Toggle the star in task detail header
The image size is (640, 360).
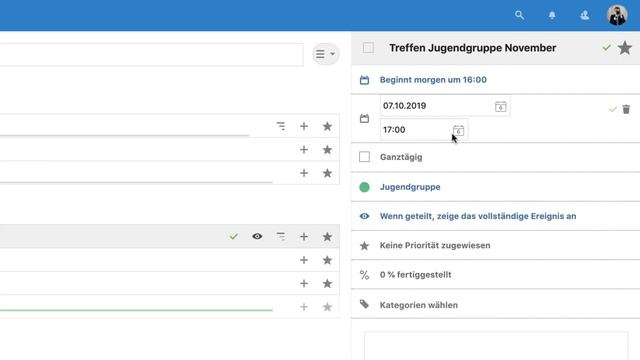coord(625,48)
